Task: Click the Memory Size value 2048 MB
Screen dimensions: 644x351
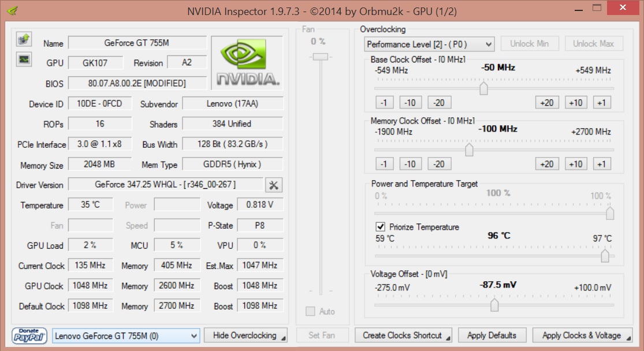Action: pos(100,164)
